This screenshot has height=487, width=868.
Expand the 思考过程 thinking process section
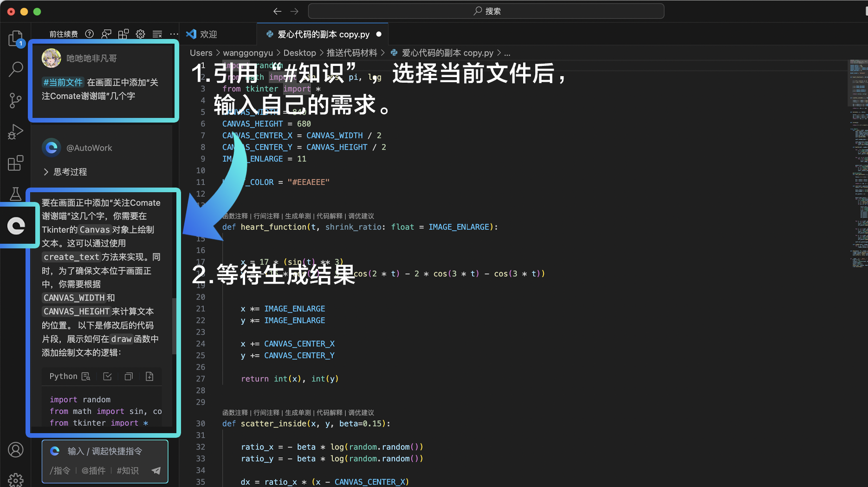65,172
